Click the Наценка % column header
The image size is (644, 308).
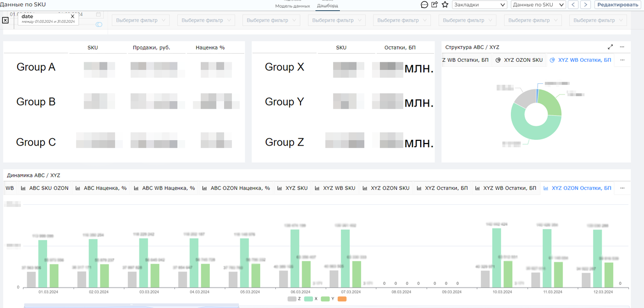(210, 48)
